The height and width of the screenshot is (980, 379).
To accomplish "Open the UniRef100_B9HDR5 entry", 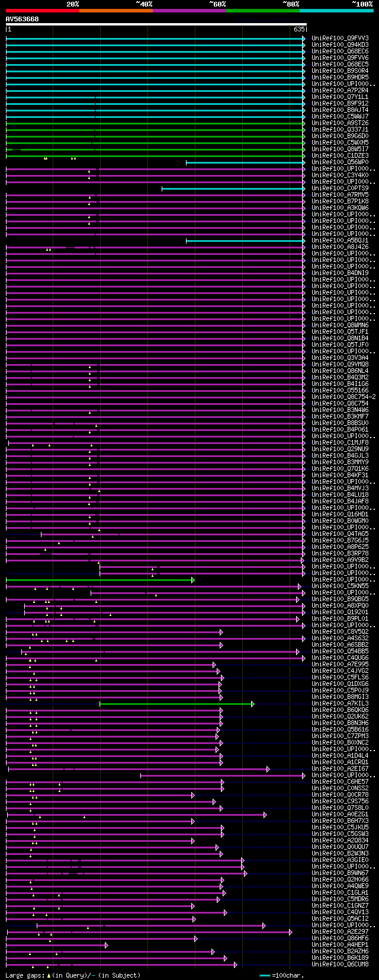I will [x=340, y=77].
